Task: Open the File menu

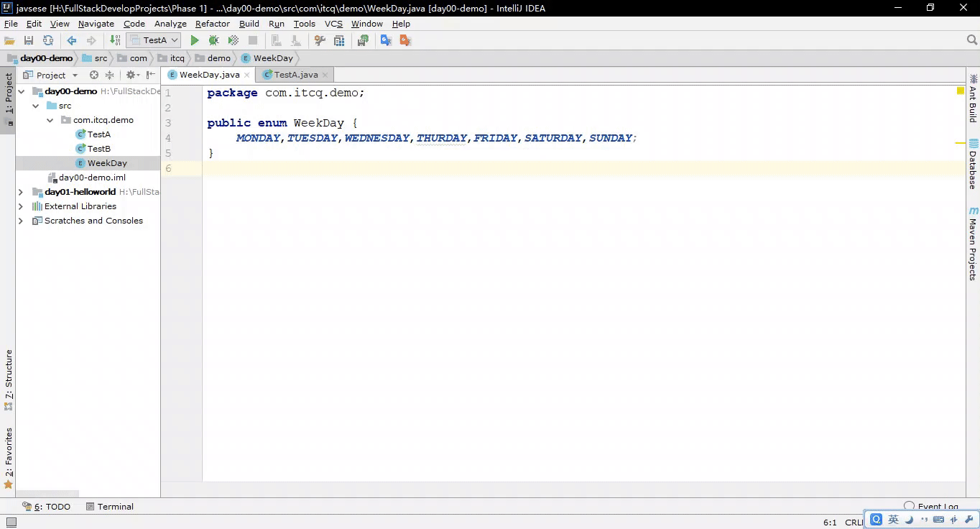Action: (11, 24)
